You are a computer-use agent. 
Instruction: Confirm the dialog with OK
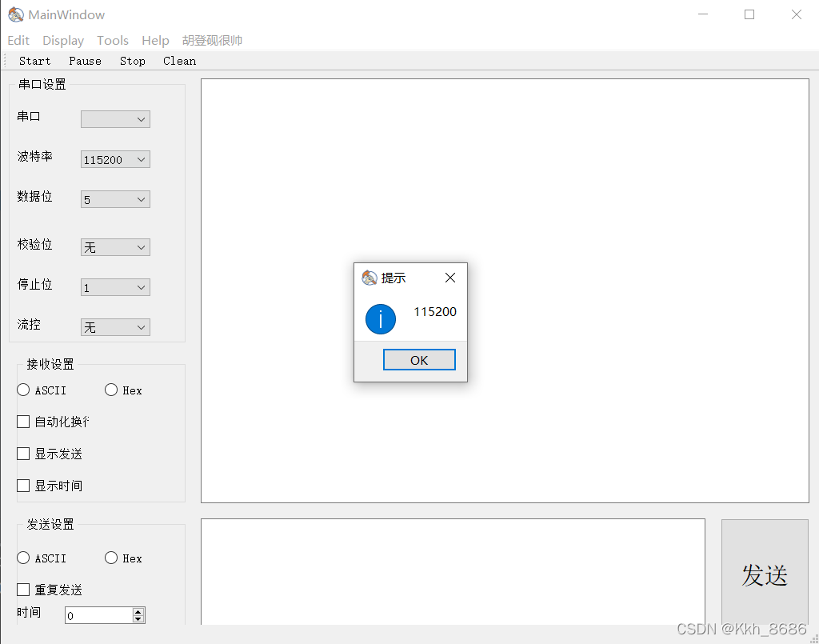click(x=419, y=360)
